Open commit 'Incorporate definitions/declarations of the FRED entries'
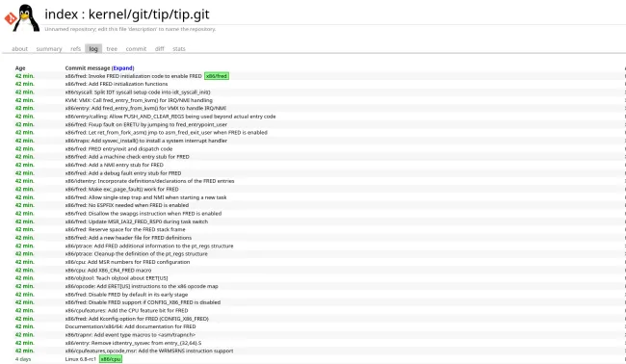626x364 pixels. click(x=149, y=181)
